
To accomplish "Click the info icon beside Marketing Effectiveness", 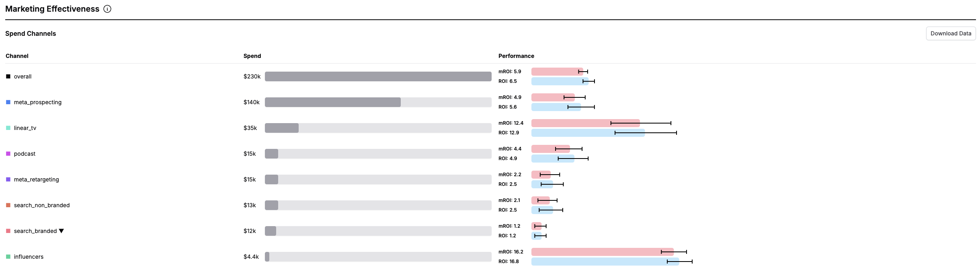I will pyautogui.click(x=107, y=9).
